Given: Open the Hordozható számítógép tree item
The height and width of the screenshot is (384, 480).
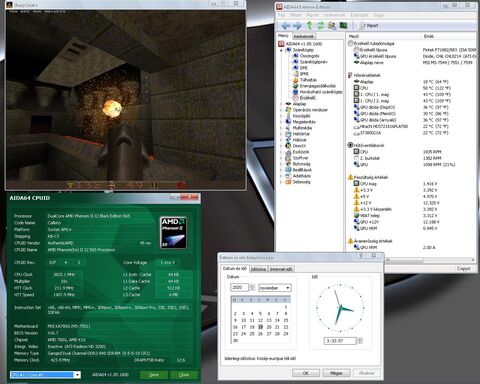Looking at the screenshot, I should 321,92.
